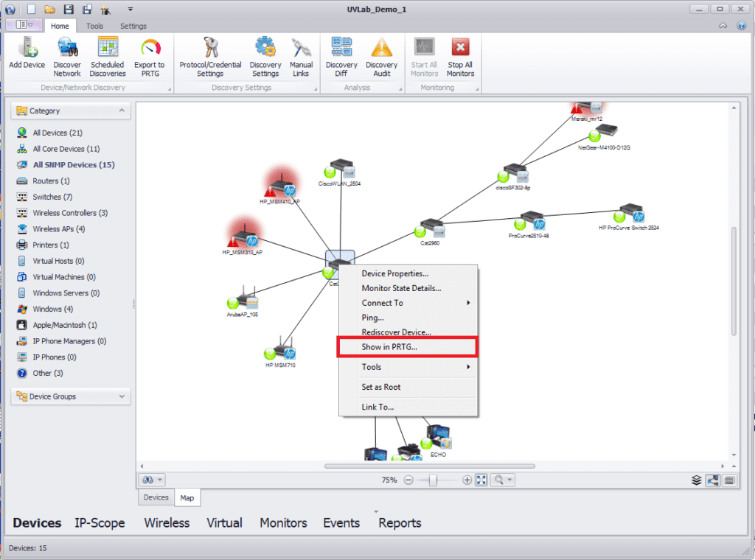Image resolution: width=755 pixels, height=560 pixels.
Task: Select All Devices (21) category
Action: point(58,133)
